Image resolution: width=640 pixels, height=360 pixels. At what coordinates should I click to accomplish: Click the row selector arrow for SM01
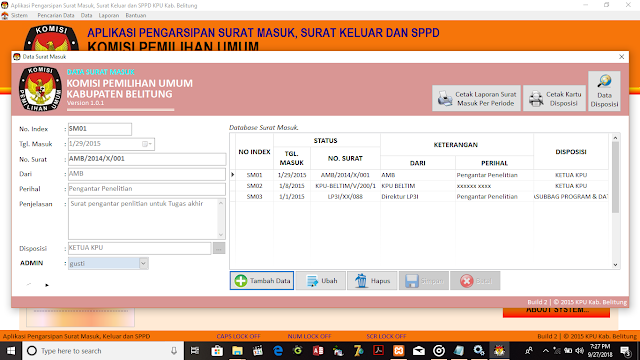[x=233, y=175]
